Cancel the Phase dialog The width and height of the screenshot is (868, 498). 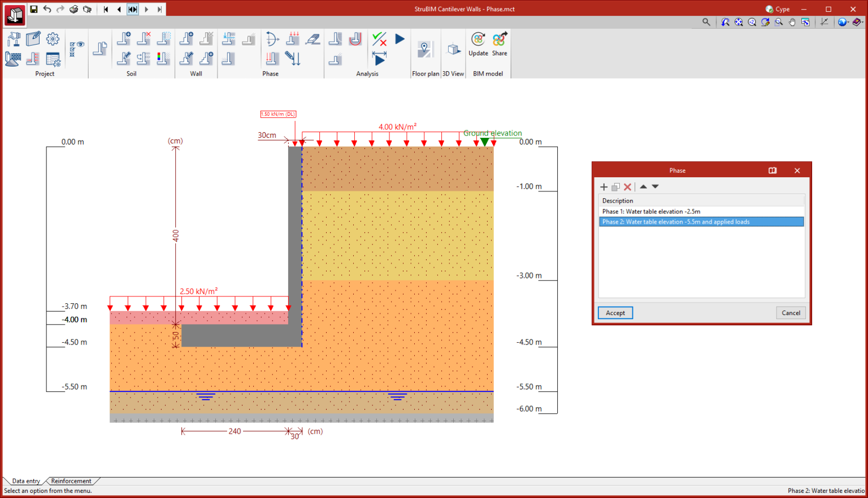[x=791, y=313]
